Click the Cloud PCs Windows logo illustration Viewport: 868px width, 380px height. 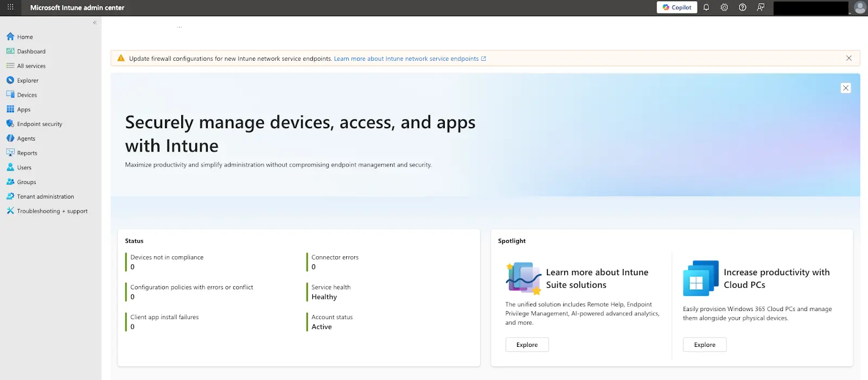coord(701,278)
